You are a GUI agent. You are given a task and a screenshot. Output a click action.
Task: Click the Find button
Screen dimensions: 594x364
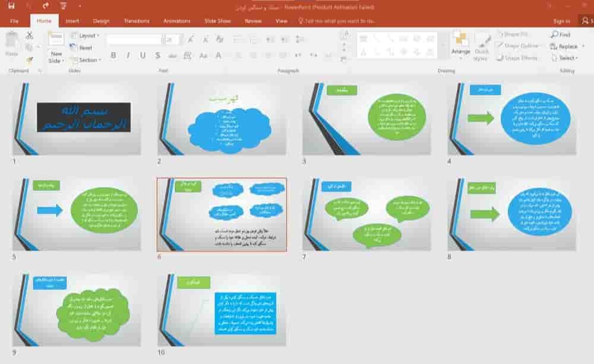(x=561, y=34)
